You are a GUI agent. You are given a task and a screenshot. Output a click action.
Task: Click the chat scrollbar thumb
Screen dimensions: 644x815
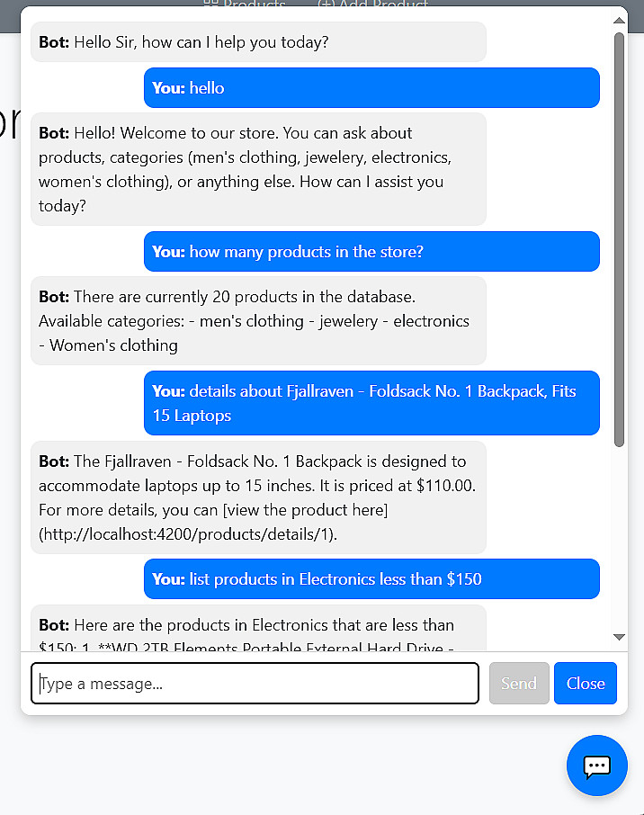[x=619, y=238]
